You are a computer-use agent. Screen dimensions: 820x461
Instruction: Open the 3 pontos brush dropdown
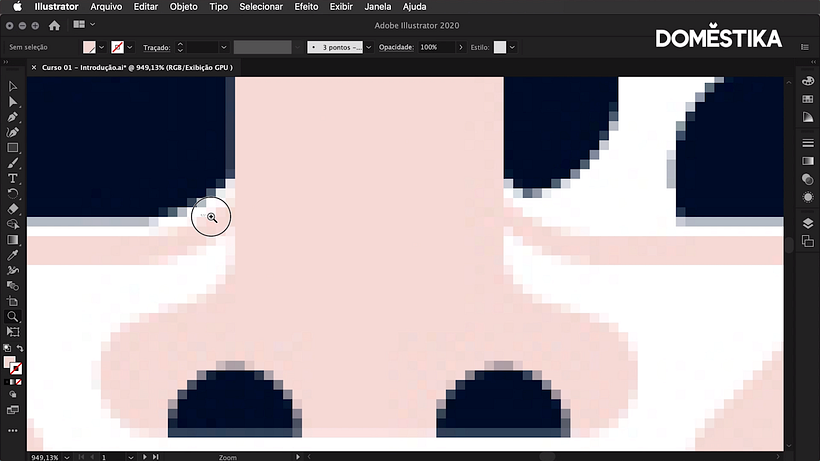(369, 47)
